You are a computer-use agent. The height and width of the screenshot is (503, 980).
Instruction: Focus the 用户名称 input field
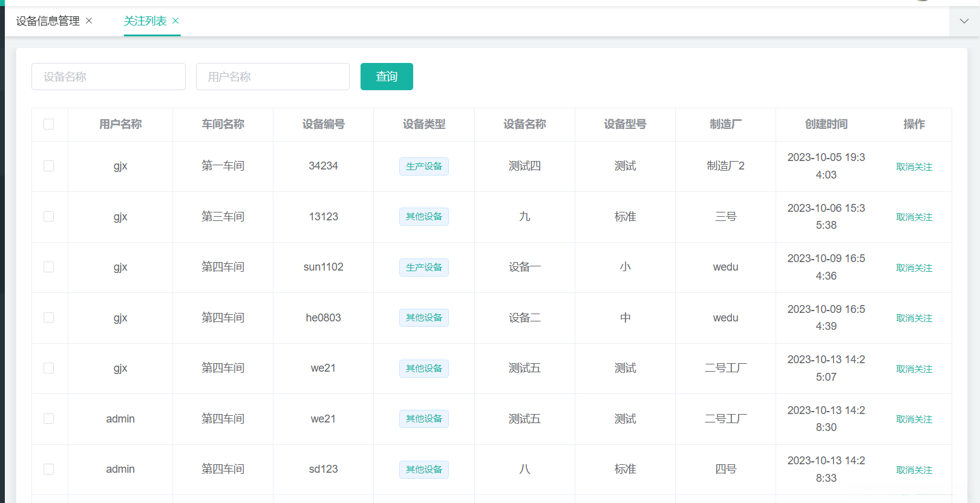pyautogui.click(x=272, y=77)
